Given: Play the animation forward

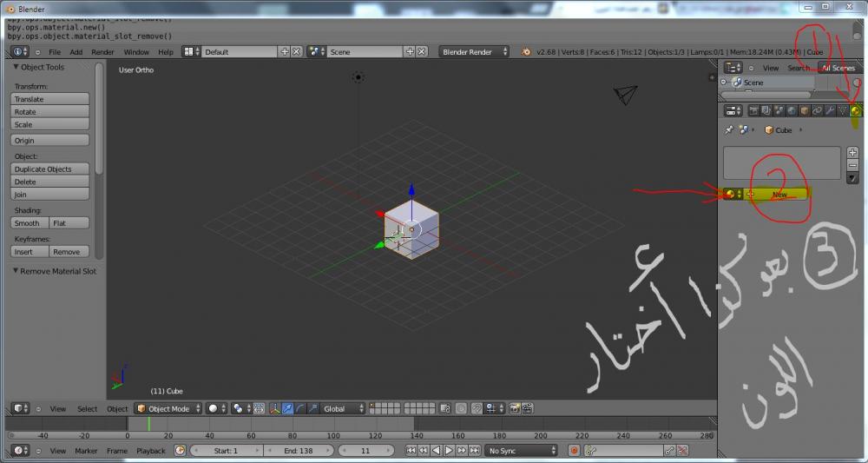Looking at the screenshot, I should (449, 451).
